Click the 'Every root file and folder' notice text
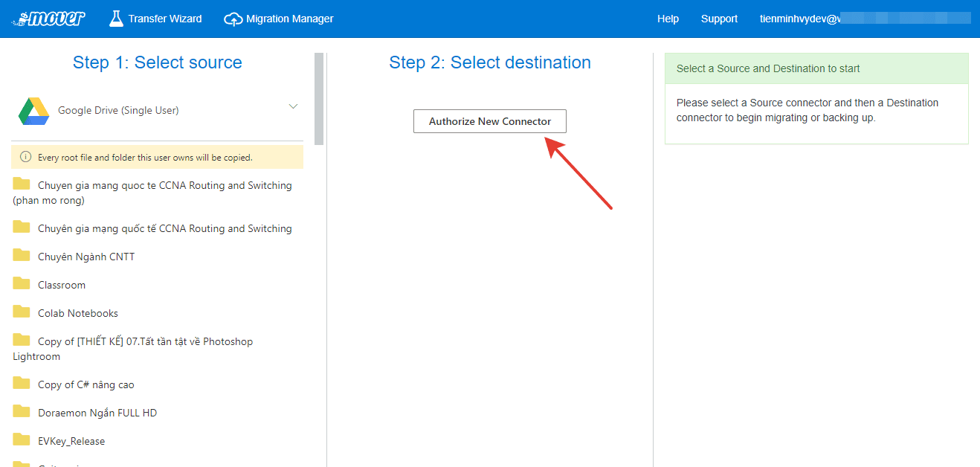 (145, 158)
